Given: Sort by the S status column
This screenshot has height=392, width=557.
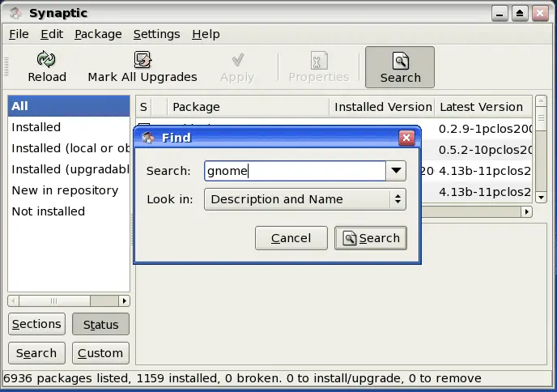Looking at the screenshot, I should [x=143, y=107].
